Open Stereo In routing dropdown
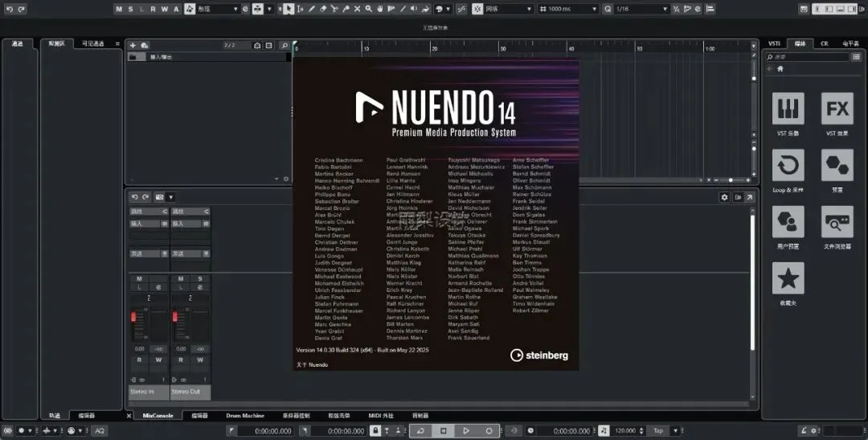 coord(149,212)
